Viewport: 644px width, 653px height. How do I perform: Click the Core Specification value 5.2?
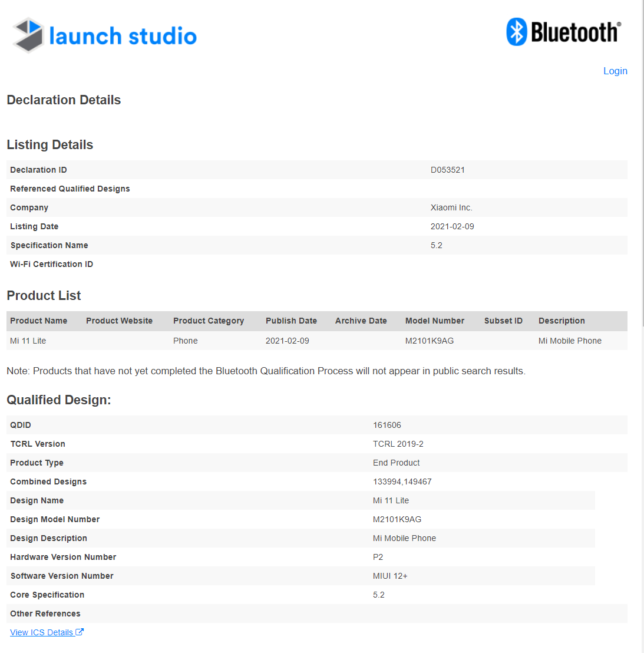[379, 595]
